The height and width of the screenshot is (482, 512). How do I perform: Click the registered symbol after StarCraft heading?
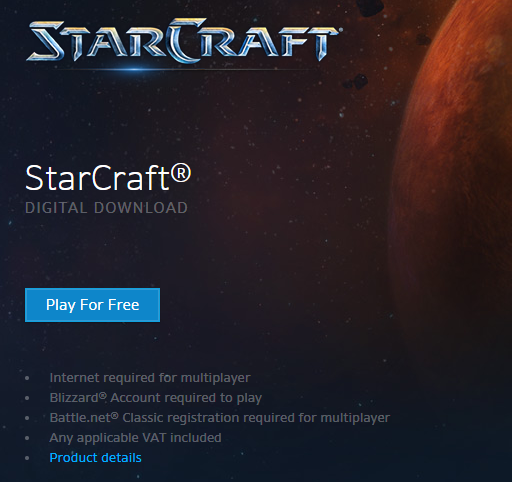[181, 173]
